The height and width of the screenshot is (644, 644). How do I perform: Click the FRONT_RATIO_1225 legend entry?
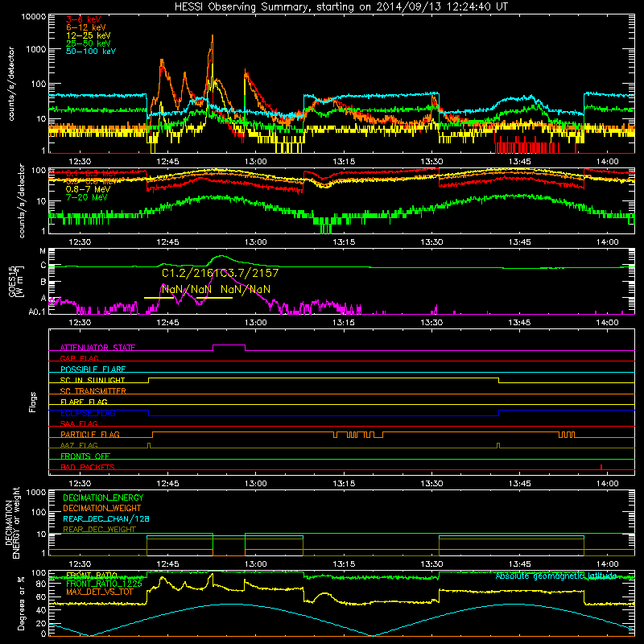(x=104, y=584)
